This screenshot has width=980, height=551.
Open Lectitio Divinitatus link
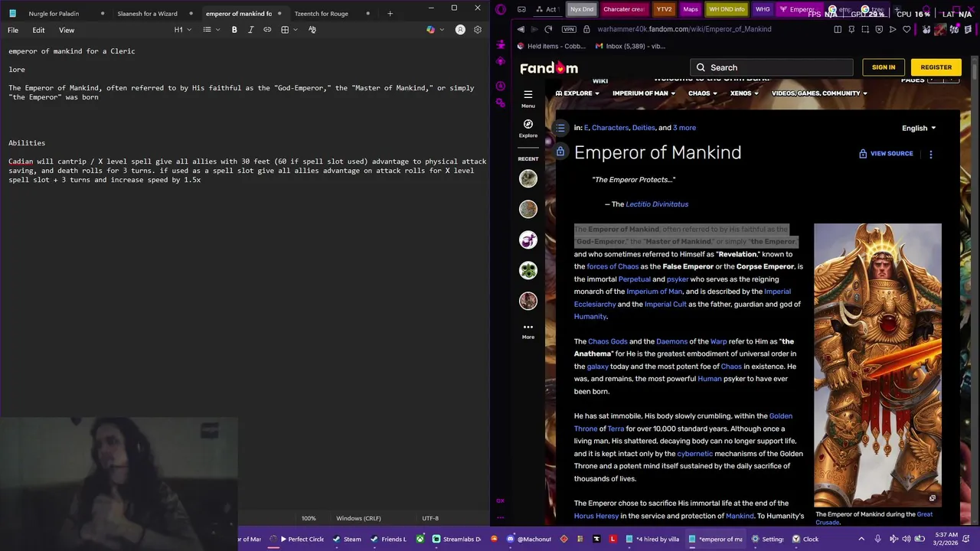[657, 204]
